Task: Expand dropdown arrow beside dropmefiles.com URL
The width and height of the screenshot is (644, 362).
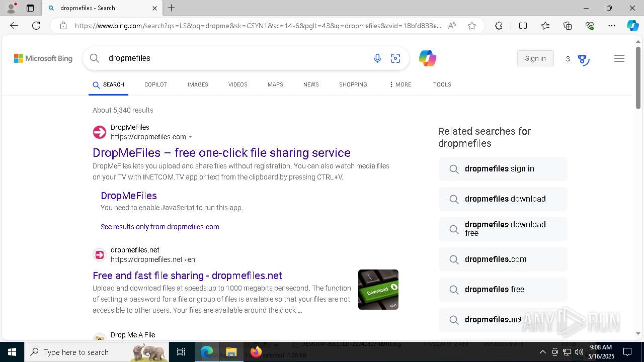Action: click(190, 137)
